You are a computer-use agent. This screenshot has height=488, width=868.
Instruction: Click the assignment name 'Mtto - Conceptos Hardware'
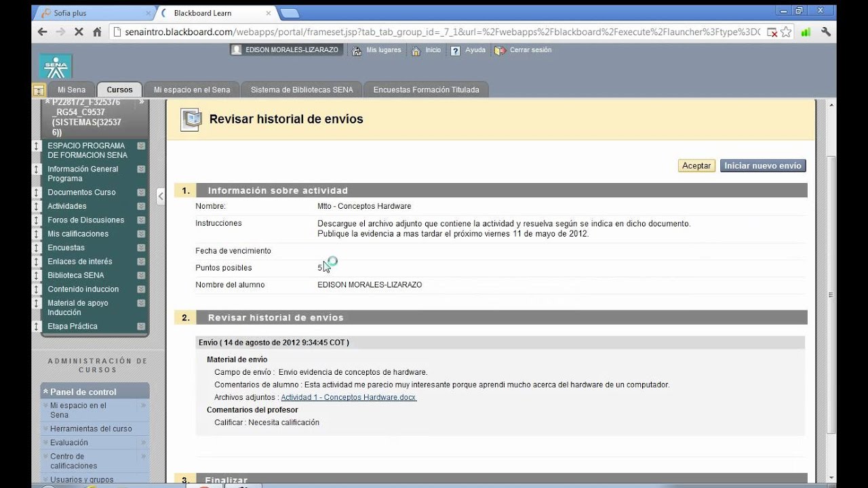(x=364, y=206)
